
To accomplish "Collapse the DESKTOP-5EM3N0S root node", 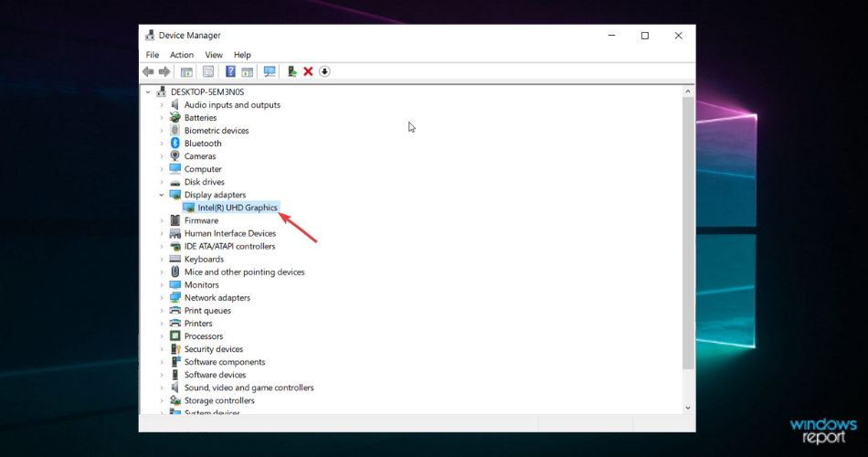I will [148, 92].
